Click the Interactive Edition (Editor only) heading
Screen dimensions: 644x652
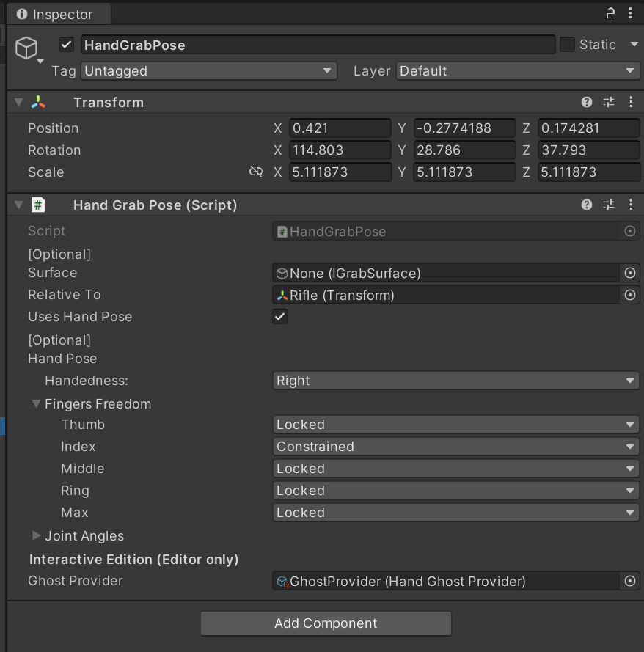[134, 560]
